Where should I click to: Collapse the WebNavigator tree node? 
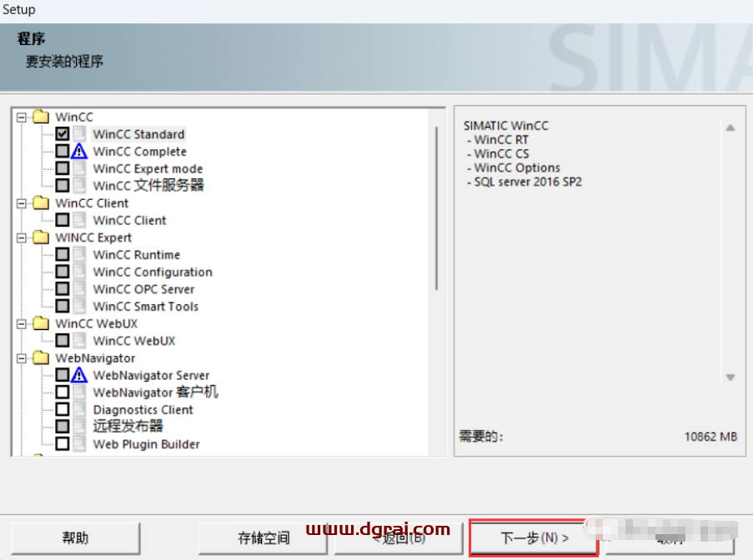tap(23, 358)
